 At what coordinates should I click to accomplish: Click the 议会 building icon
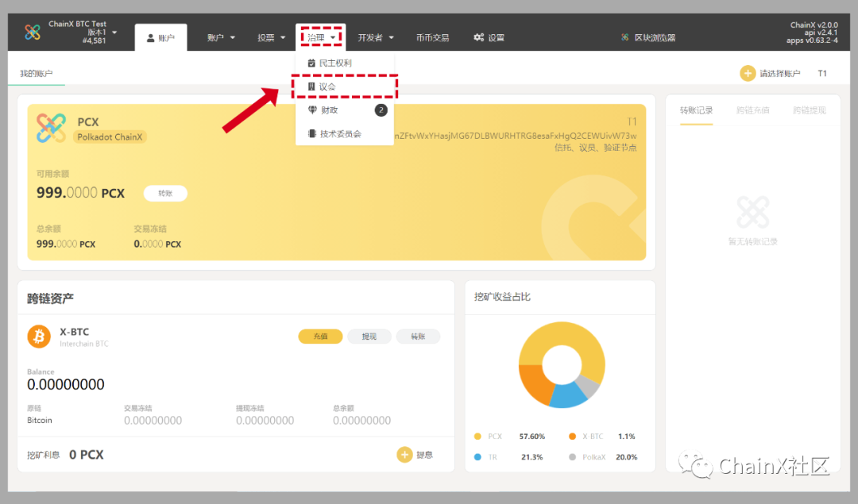click(311, 87)
